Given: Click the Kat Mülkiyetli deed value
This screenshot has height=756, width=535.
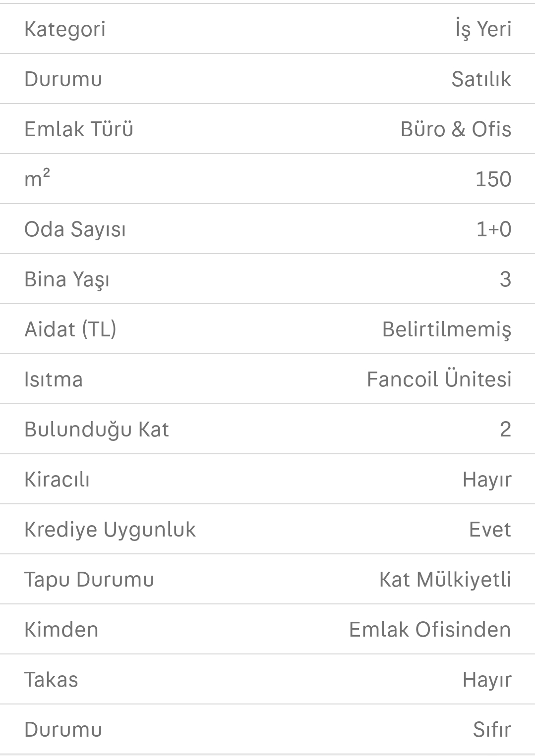Looking at the screenshot, I should tap(445, 580).
